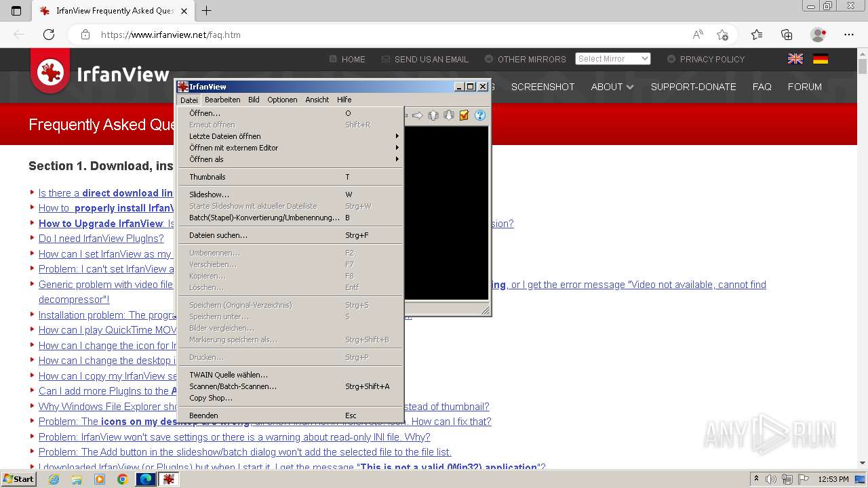Click the Windows Start button
Viewport: 868px width, 488px height.
tap(18, 479)
